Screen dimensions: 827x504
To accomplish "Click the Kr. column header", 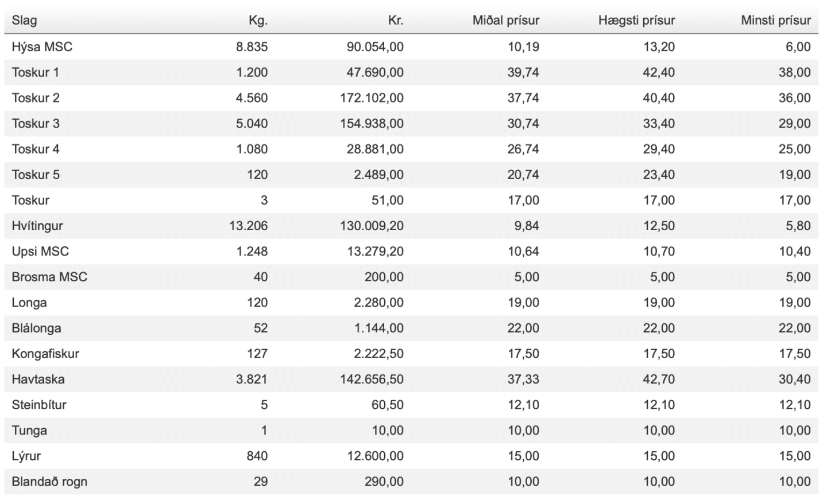I will tap(396, 21).
